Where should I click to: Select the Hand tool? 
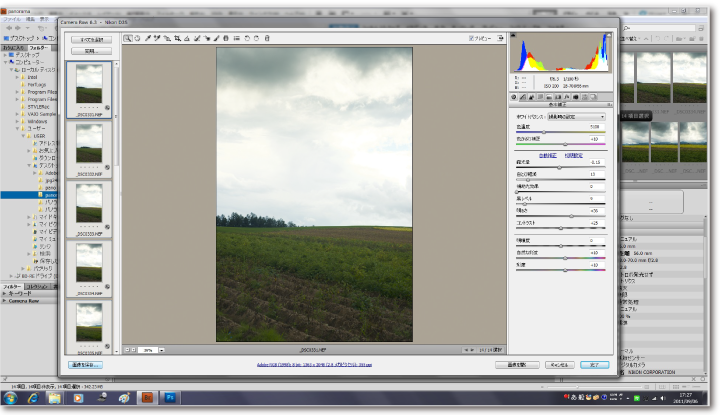point(138,39)
